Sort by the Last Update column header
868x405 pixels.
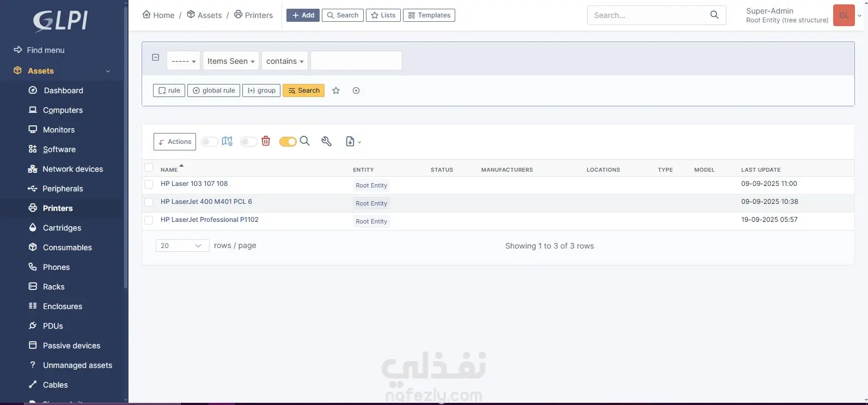[761, 170]
